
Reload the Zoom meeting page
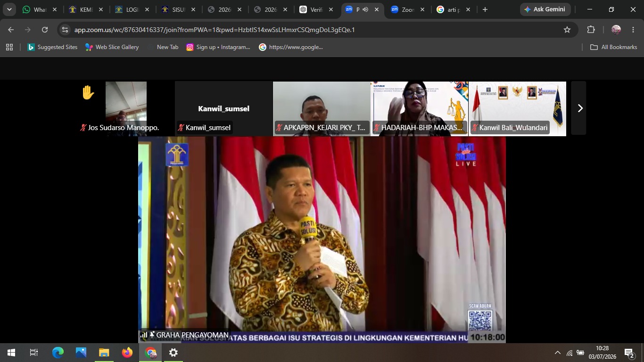[45, 30]
